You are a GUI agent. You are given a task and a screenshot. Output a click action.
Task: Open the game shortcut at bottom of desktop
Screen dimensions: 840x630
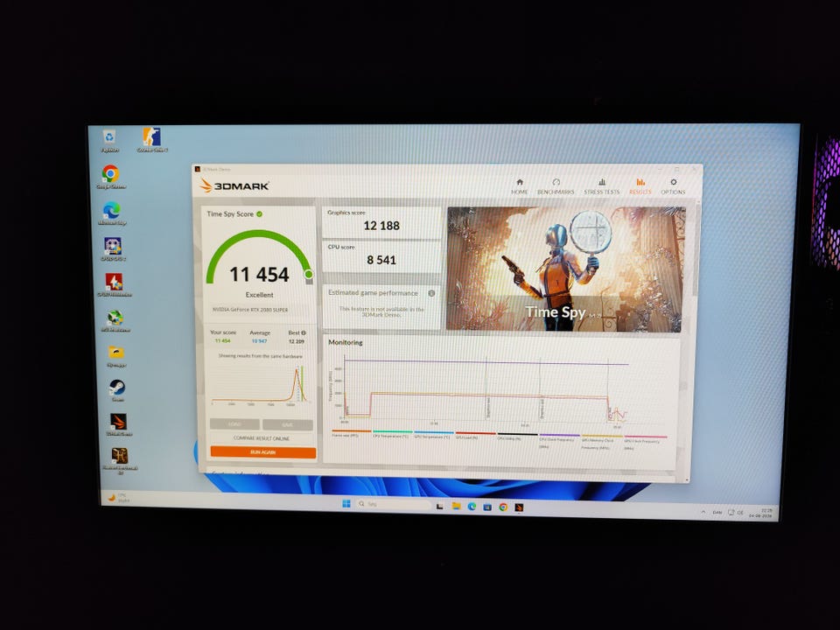[120, 461]
